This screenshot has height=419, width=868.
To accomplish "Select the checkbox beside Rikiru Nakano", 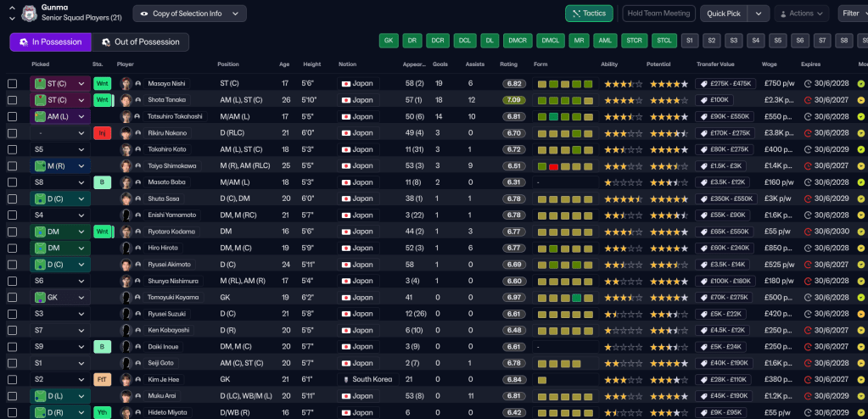I will 12,133.
